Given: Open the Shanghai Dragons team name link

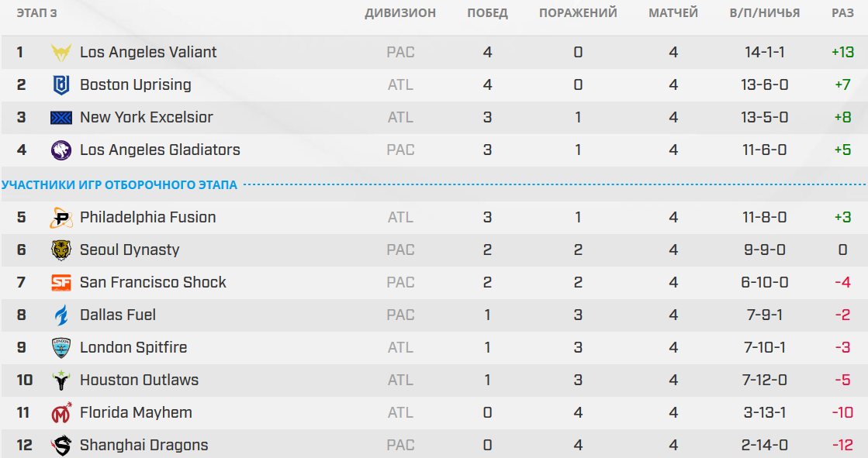Looking at the screenshot, I should coord(144,446).
